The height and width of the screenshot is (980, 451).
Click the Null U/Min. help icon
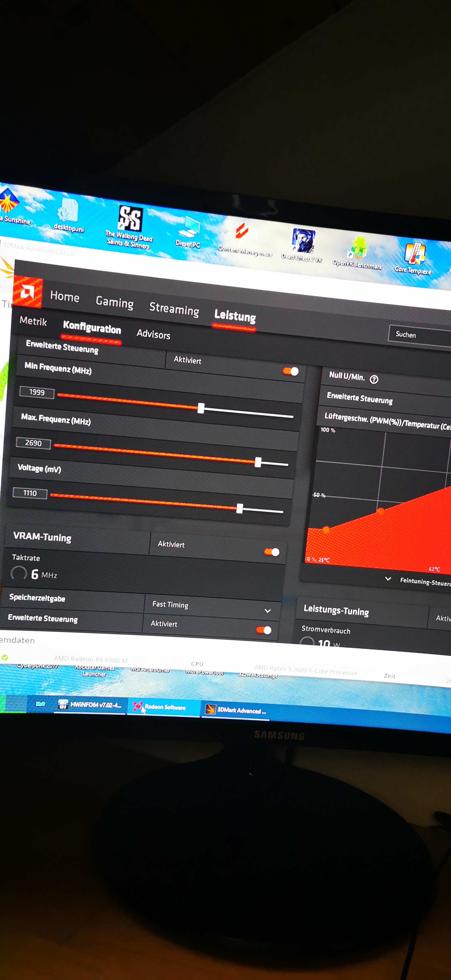374,380
